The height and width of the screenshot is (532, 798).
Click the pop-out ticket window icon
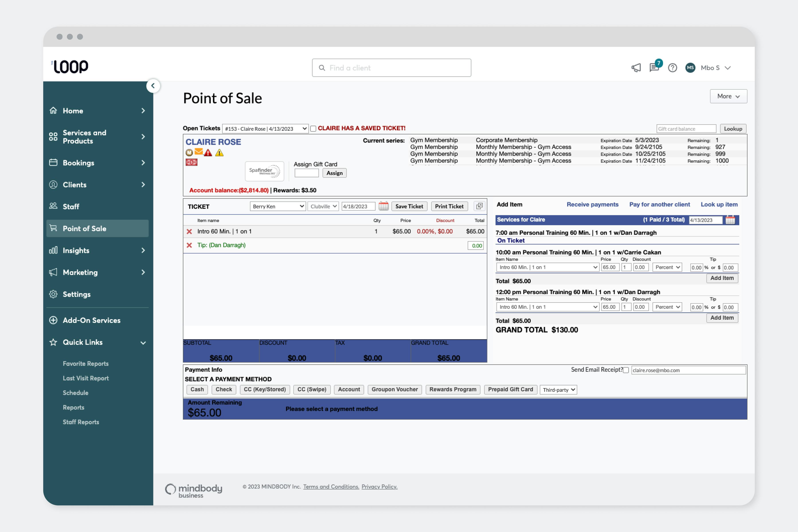click(x=479, y=206)
